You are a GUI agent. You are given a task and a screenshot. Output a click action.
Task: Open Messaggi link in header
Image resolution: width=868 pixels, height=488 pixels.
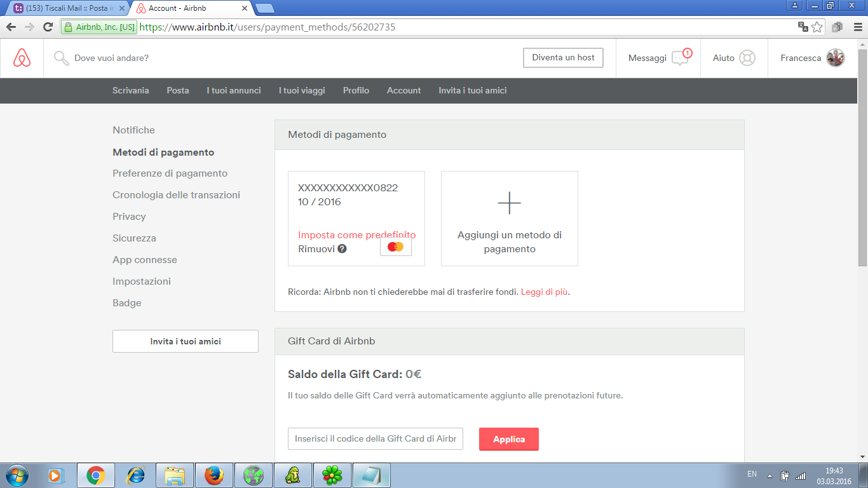tap(648, 58)
